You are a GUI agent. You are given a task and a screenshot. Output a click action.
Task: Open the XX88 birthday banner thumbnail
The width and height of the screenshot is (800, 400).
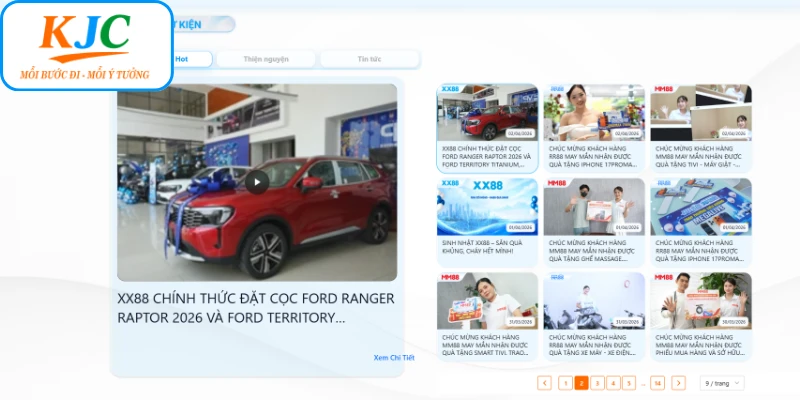click(x=487, y=207)
